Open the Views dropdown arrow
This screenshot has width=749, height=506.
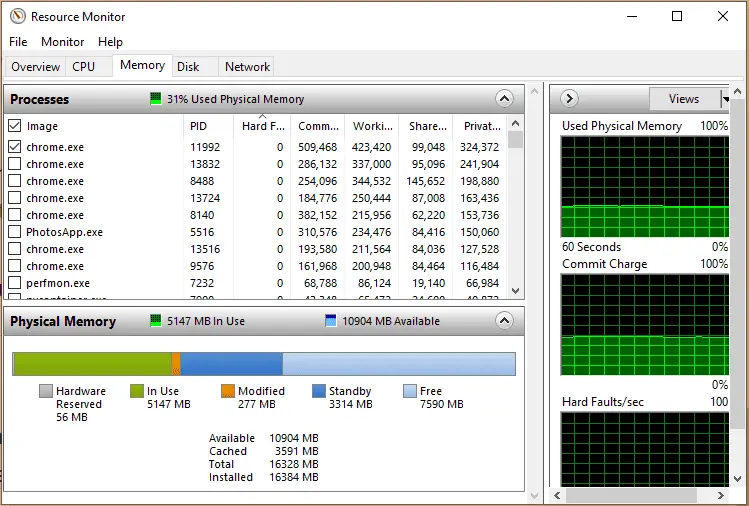(725, 99)
